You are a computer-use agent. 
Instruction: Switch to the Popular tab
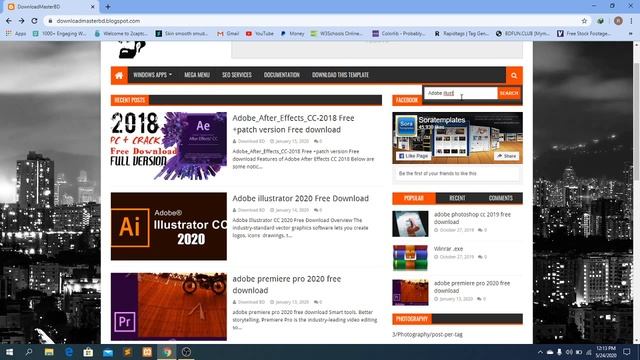coord(414,198)
